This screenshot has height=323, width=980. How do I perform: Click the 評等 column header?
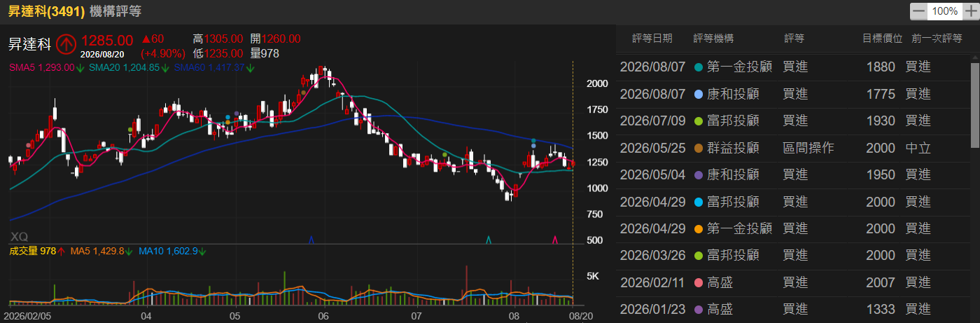(x=794, y=39)
